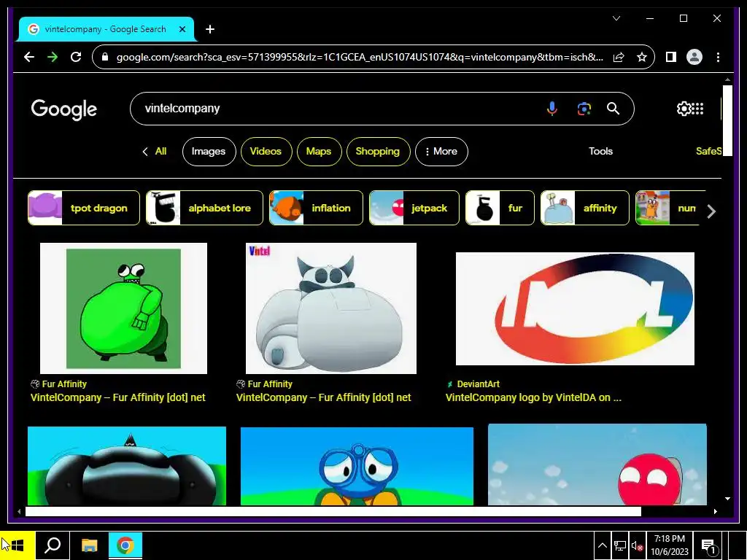The width and height of the screenshot is (747, 560).
Task: Show hidden tray icons chevron
Action: coord(602,545)
